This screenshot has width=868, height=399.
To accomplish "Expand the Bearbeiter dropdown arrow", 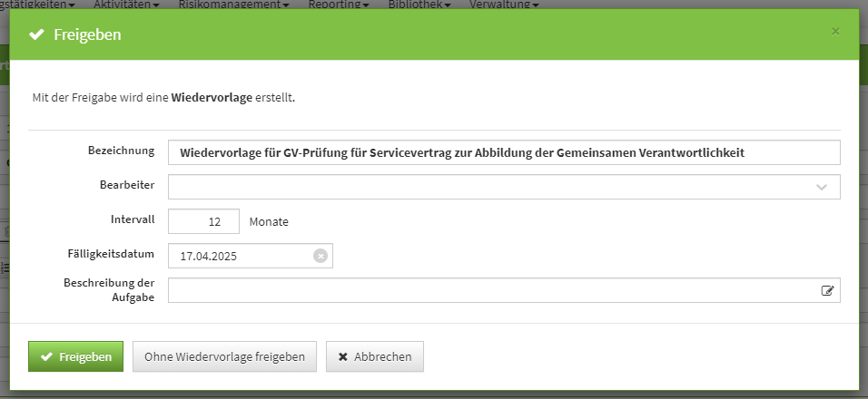I will 822,187.
